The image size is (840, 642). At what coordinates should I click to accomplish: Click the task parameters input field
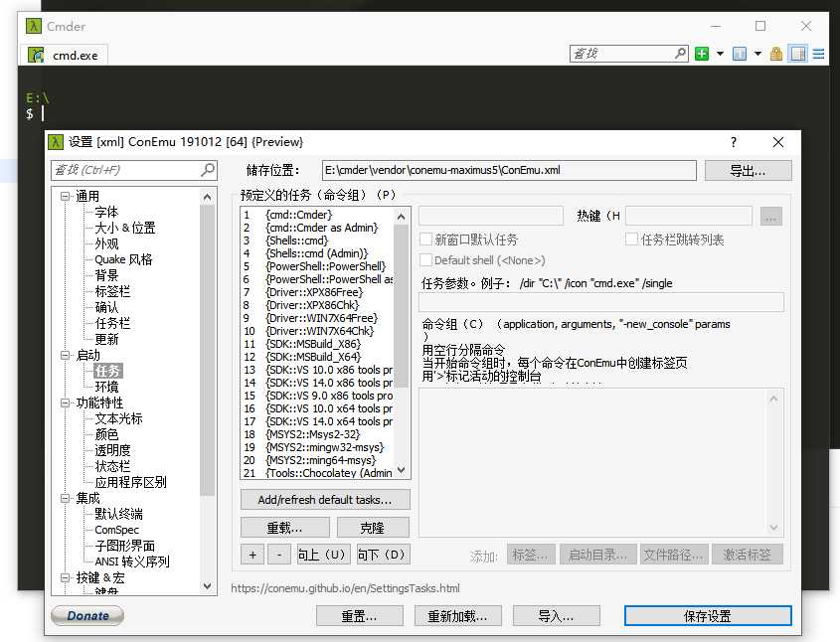pyautogui.click(x=601, y=302)
